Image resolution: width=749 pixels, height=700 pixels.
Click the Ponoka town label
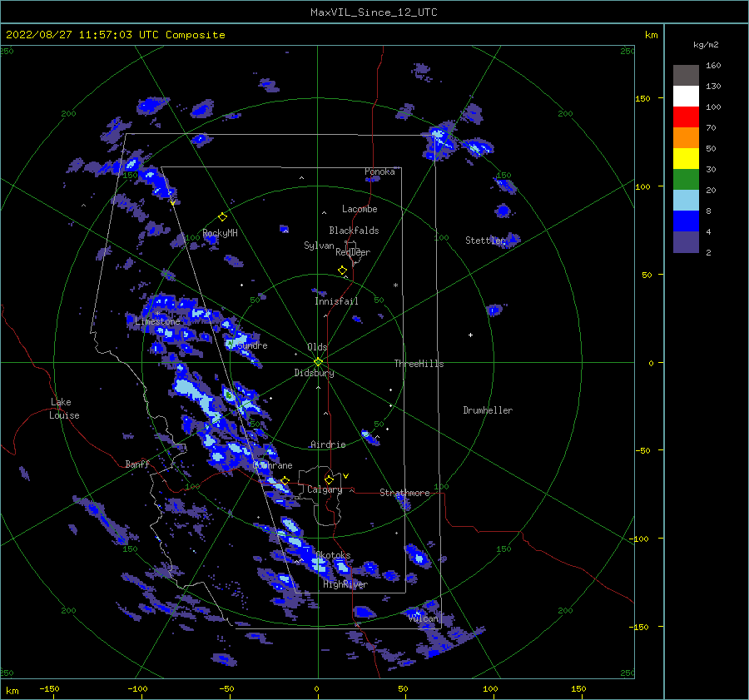379,171
